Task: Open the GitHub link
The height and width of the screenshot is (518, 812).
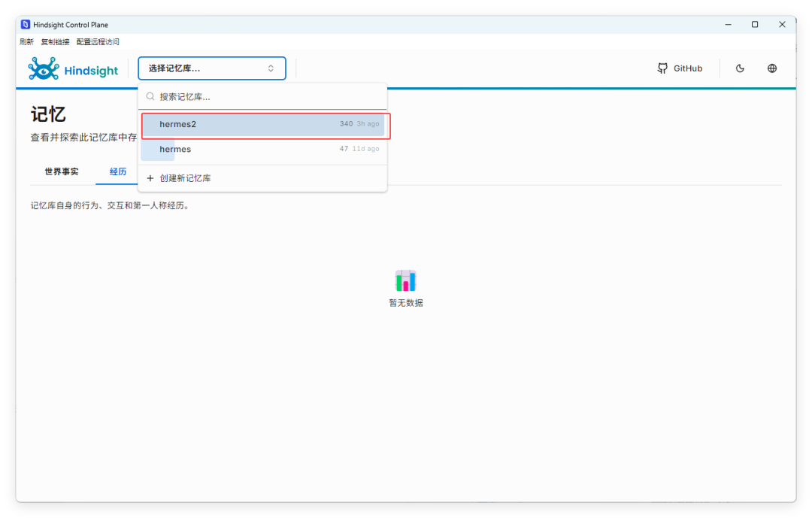Action: (x=680, y=68)
